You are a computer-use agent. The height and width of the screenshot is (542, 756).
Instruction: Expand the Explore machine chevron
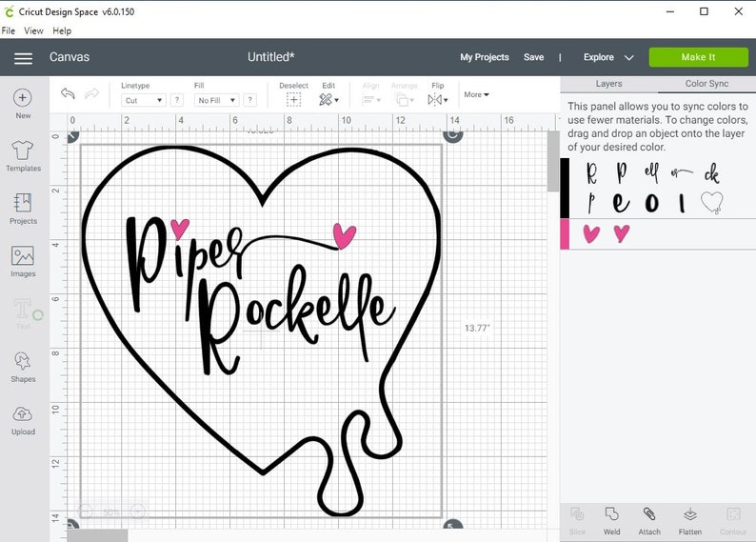(x=628, y=58)
